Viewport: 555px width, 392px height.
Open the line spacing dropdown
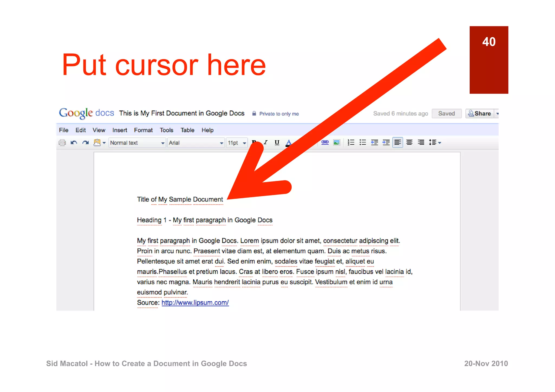435,142
